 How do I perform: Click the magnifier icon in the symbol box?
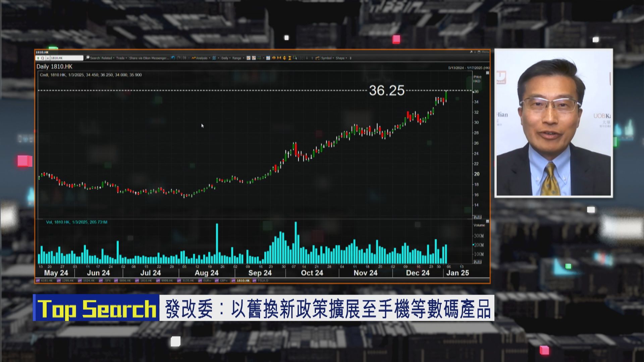point(43,58)
